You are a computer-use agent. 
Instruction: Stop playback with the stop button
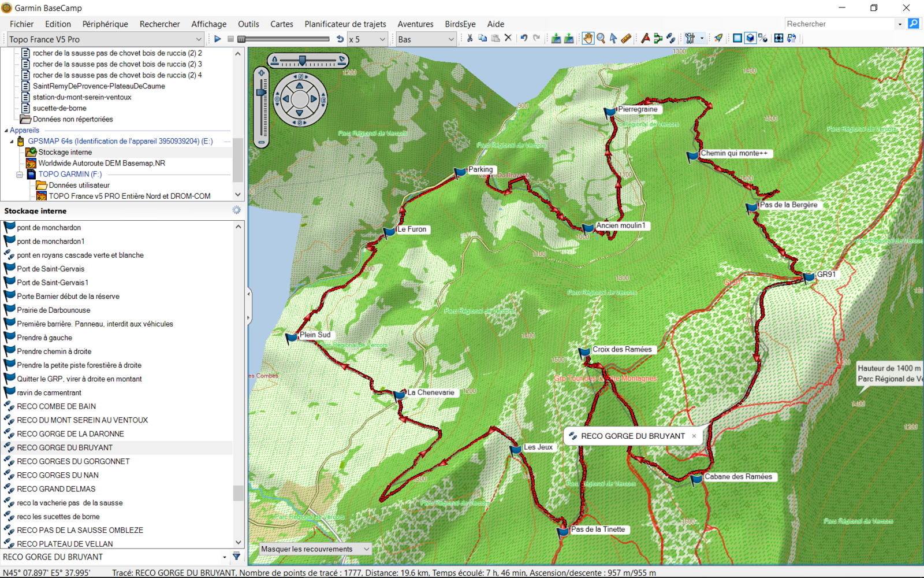tap(230, 39)
